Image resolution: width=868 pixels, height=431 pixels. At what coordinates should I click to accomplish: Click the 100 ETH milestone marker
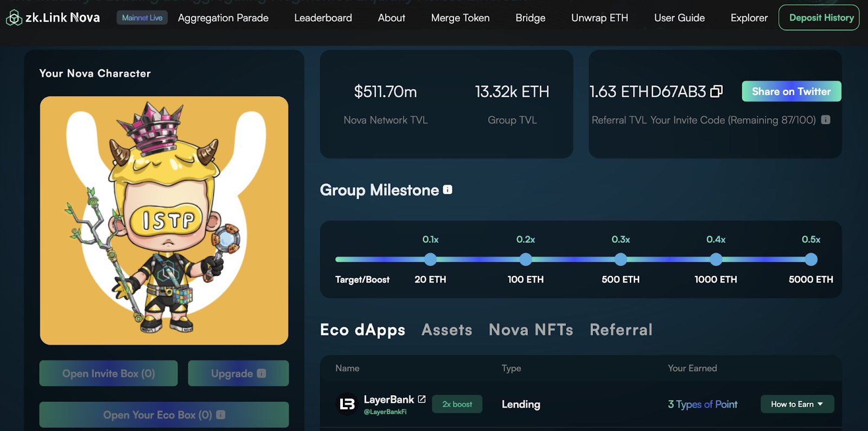click(x=526, y=259)
